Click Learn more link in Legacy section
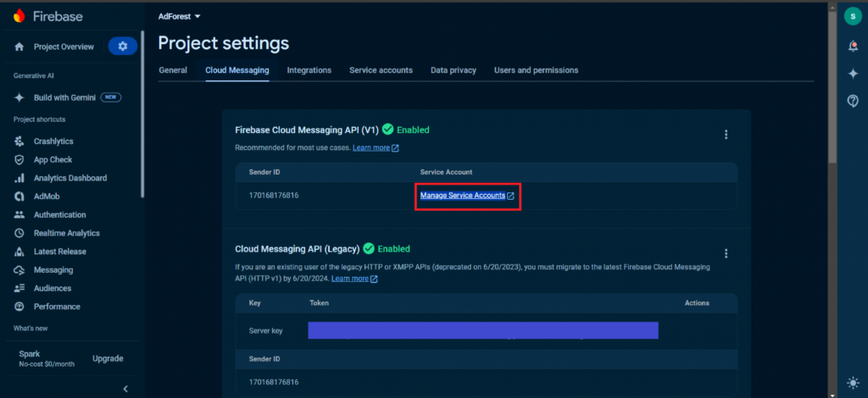Image resolution: width=868 pixels, height=398 pixels. (350, 279)
